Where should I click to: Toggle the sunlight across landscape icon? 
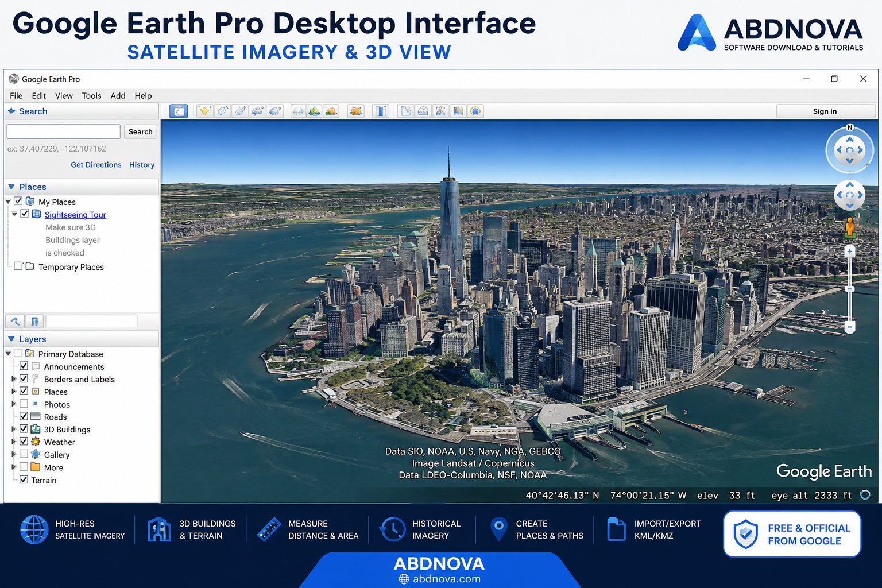point(314,111)
